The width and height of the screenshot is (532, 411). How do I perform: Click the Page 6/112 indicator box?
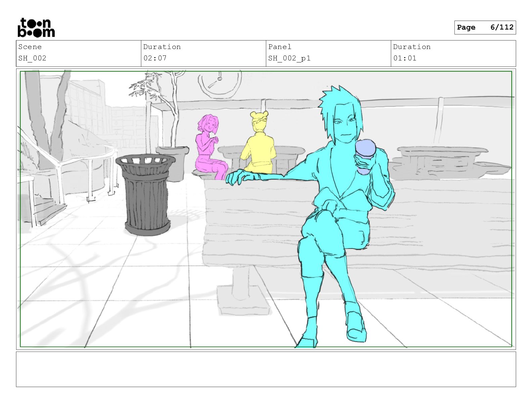[x=485, y=28]
